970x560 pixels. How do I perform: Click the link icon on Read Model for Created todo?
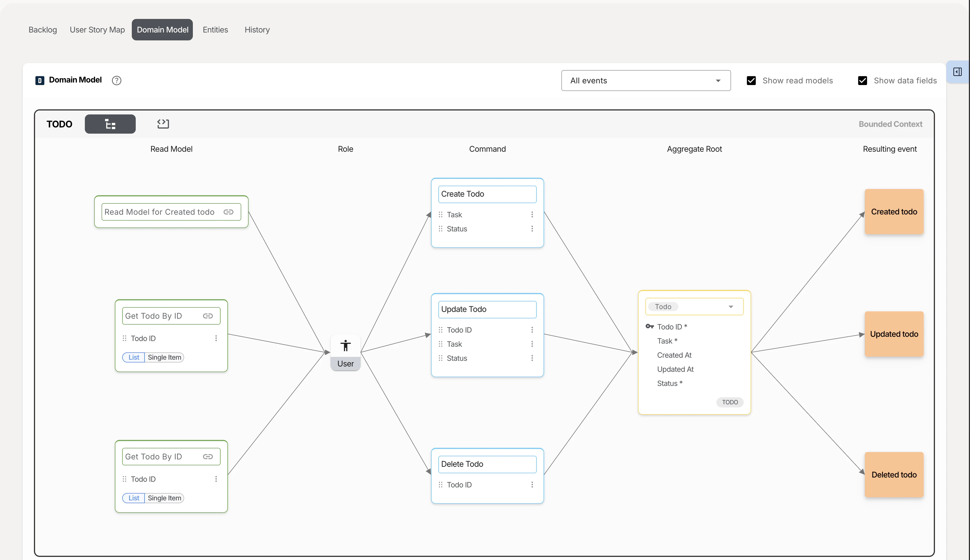click(229, 212)
